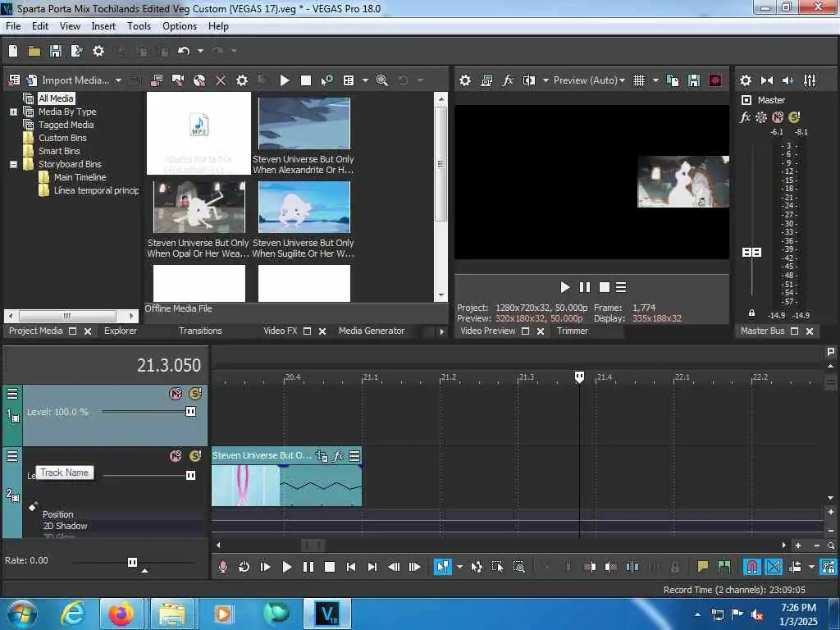Switch to the Transitions tab
840x630 pixels.
[200, 331]
